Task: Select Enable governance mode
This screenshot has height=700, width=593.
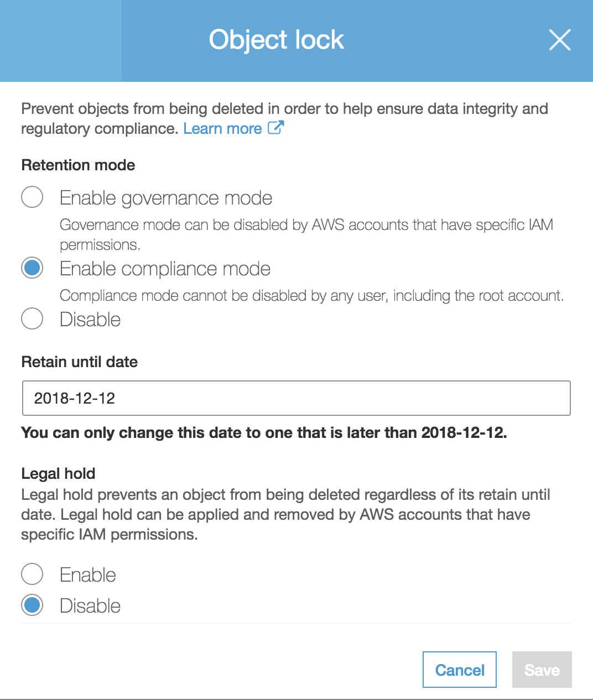Action: pos(32,197)
